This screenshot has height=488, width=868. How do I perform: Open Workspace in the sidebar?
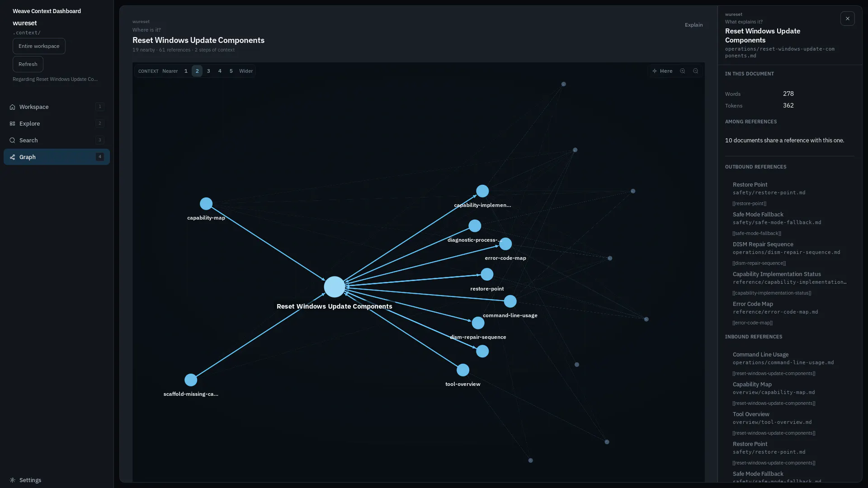pyautogui.click(x=57, y=107)
